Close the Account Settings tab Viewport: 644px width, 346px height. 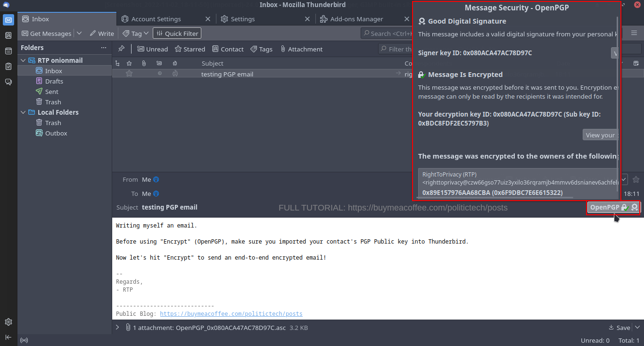coord(208,19)
